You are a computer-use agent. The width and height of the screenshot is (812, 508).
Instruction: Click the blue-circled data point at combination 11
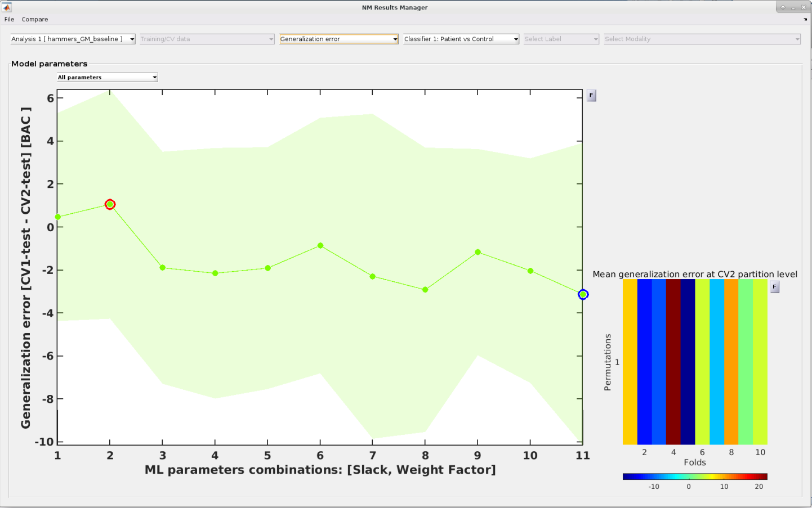pos(583,294)
